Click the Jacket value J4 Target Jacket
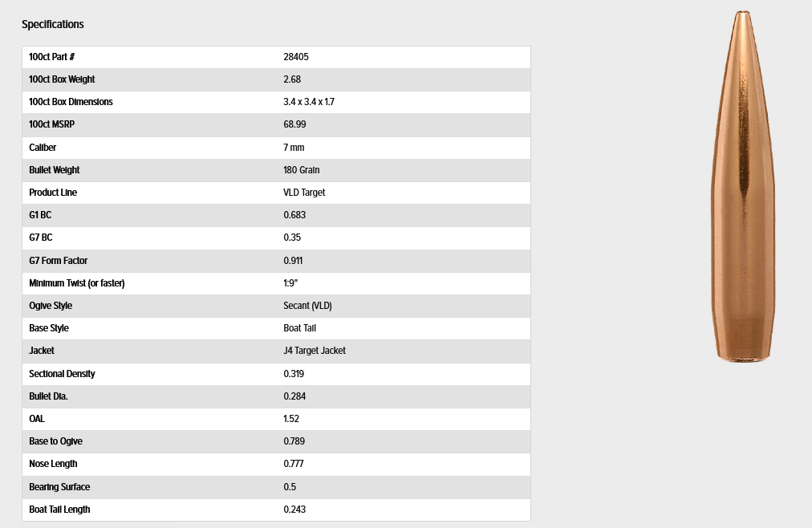The width and height of the screenshot is (812, 528). pyautogui.click(x=315, y=351)
